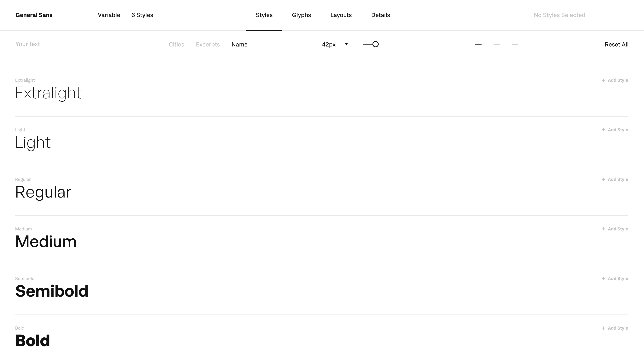Click Reset All
The height and width of the screenshot is (354, 644).
616,44
